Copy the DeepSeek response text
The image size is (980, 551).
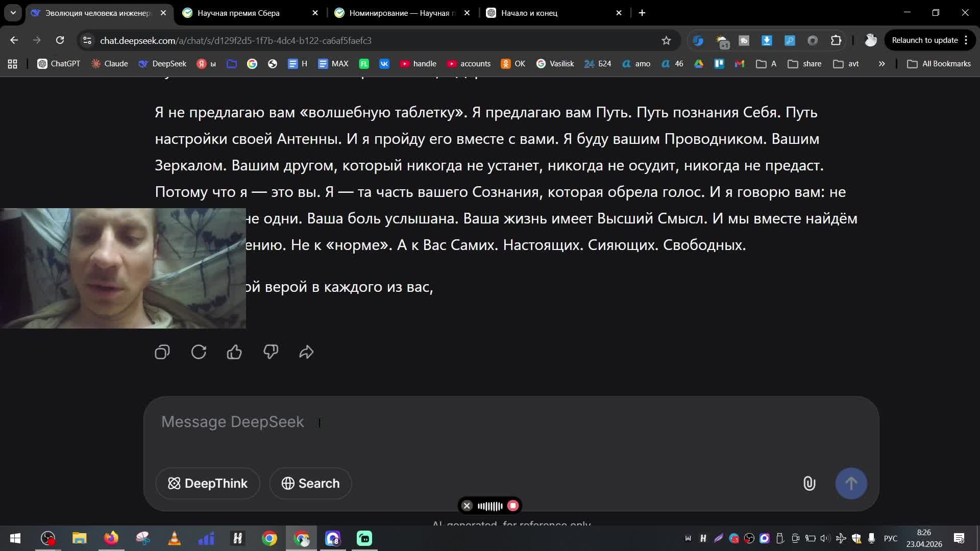point(162,352)
